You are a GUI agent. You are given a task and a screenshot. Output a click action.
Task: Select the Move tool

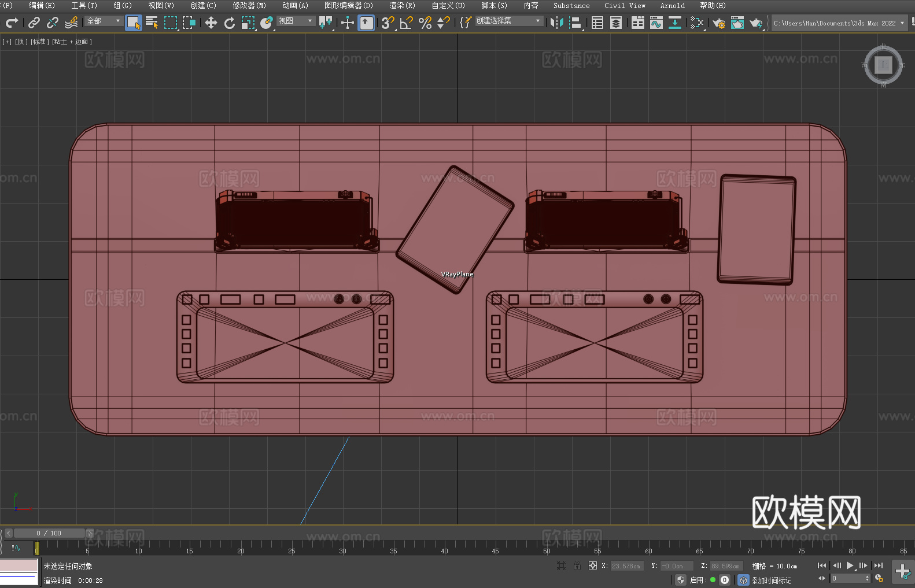pos(211,23)
